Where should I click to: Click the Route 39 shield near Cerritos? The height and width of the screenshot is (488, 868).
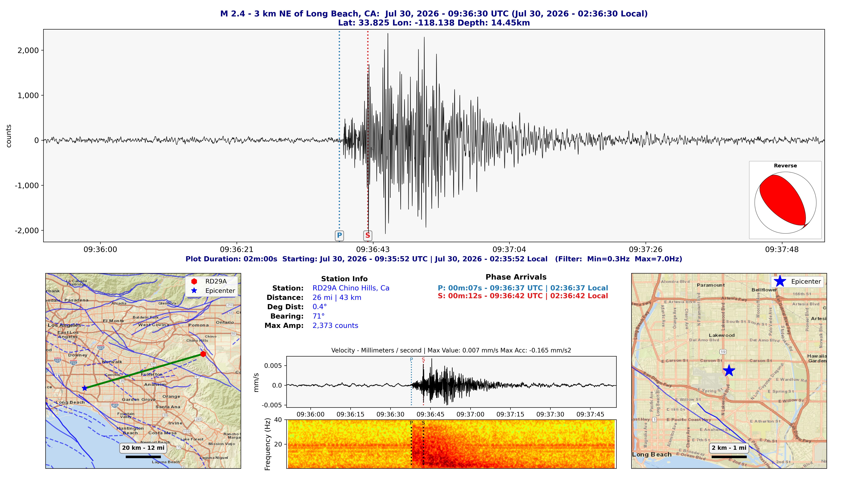122,381
